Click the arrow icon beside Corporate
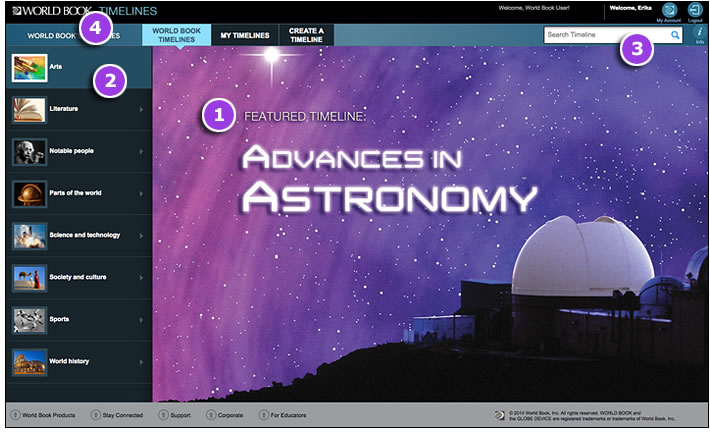This screenshot has height=438, width=710. click(x=211, y=415)
